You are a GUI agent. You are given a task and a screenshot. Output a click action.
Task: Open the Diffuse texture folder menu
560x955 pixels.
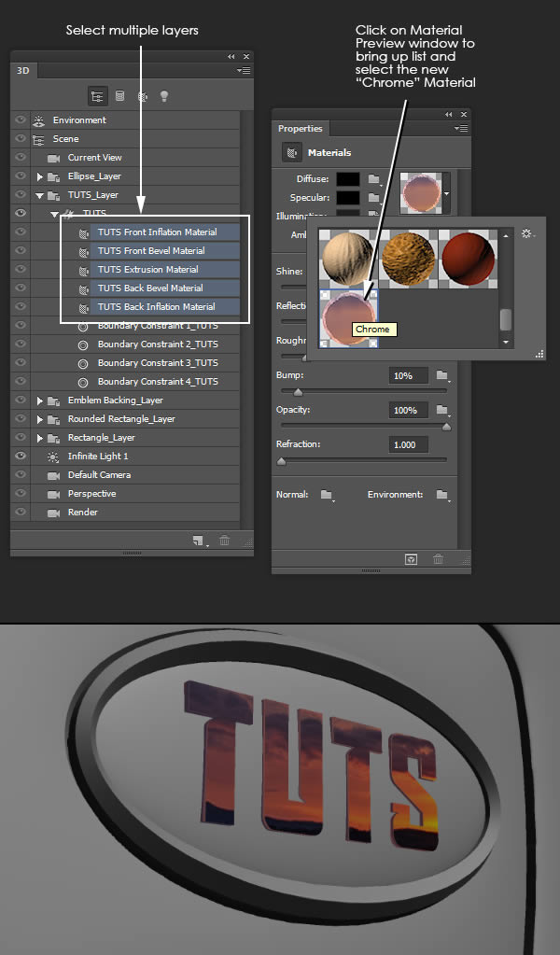374,179
